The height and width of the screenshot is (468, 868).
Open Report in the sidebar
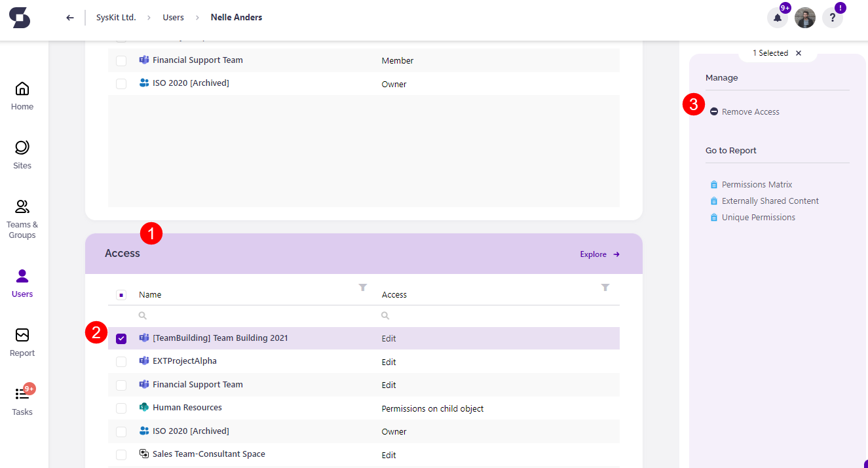[x=22, y=342]
